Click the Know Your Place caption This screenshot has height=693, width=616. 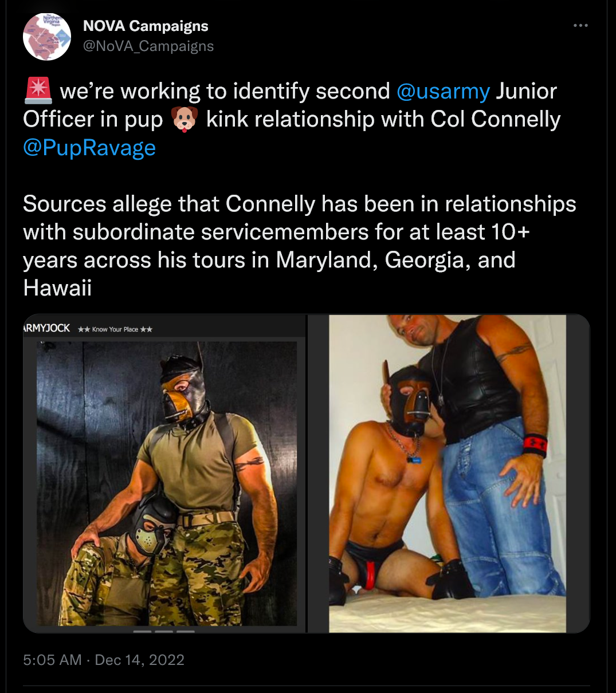[115, 329]
